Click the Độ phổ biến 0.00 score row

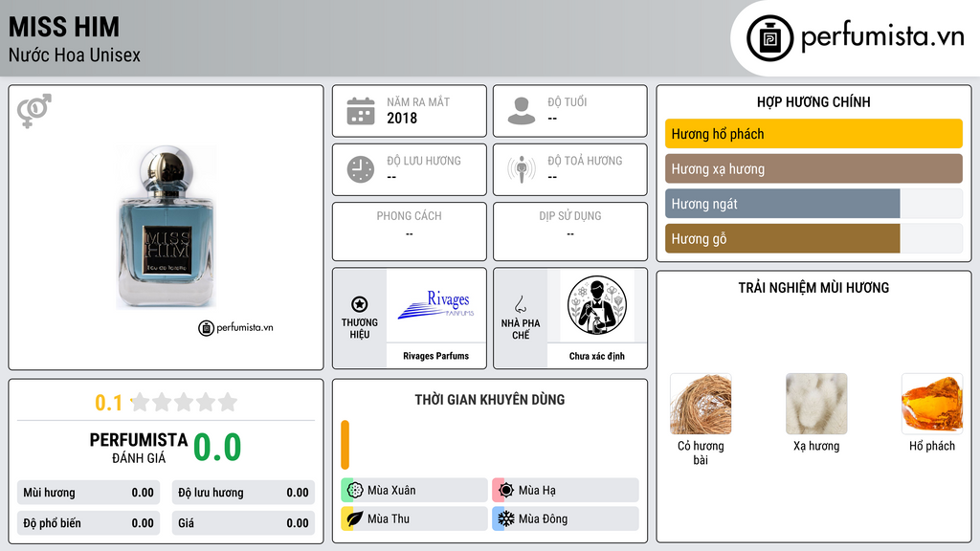(x=88, y=523)
